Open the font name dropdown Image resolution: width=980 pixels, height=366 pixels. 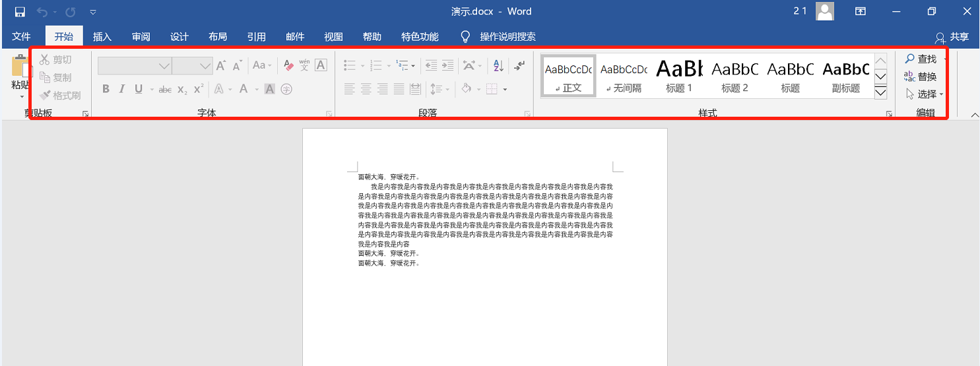tap(164, 66)
